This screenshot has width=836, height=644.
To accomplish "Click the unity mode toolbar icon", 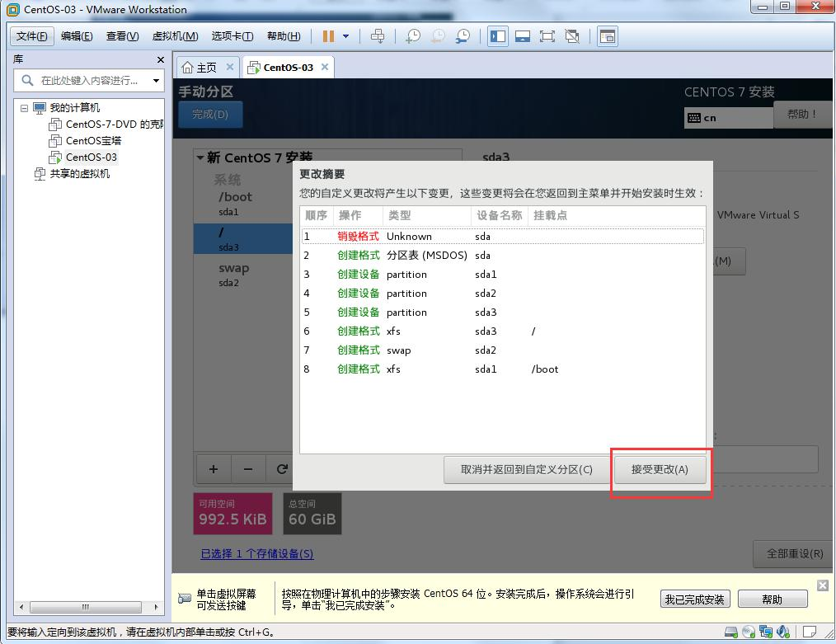I will pyautogui.click(x=572, y=36).
